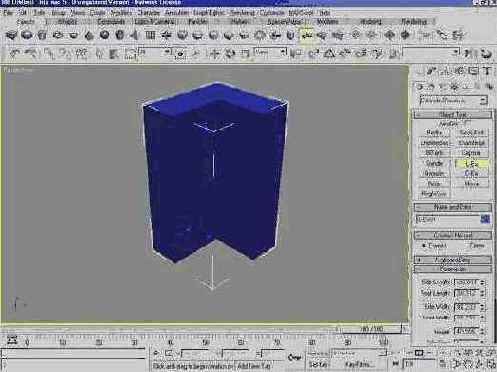Open the selection filter dropdown on main toolbar
This screenshot has height=372, width=497.
tap(155, 53)
